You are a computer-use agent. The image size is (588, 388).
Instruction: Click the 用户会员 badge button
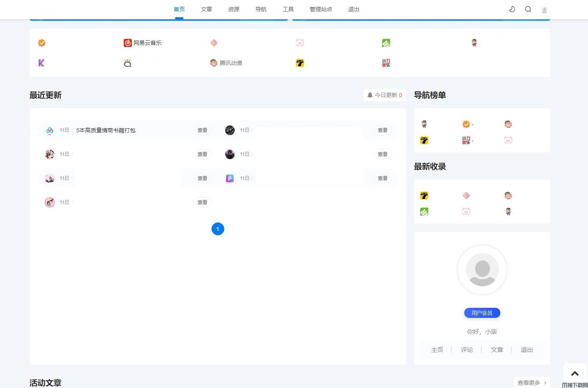(482, 313)
